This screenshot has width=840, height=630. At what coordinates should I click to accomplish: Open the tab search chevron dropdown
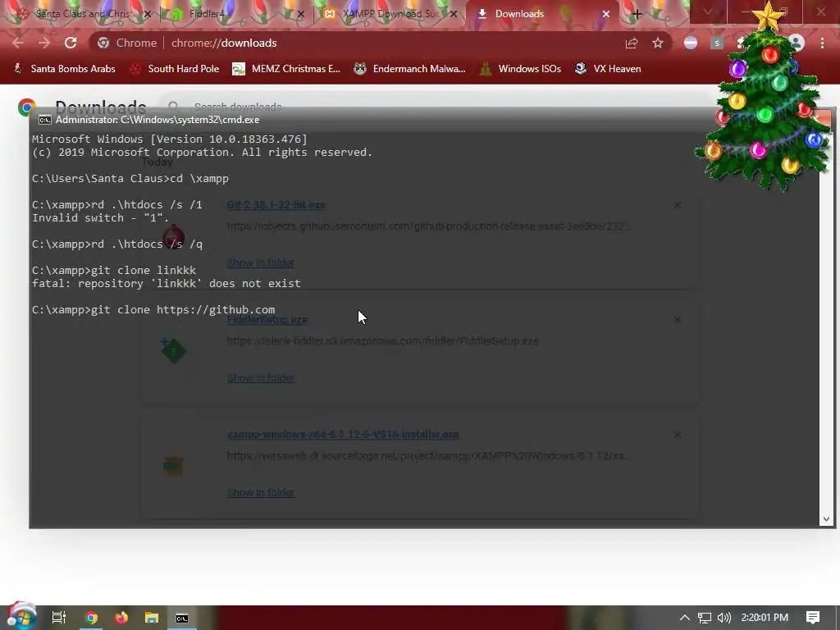tap(708, 11)
